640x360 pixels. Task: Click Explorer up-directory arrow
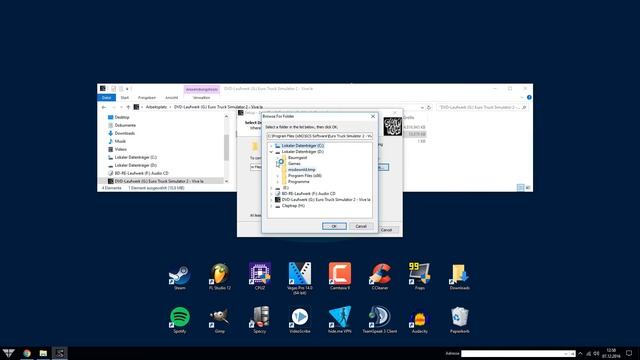click(128, 107)
